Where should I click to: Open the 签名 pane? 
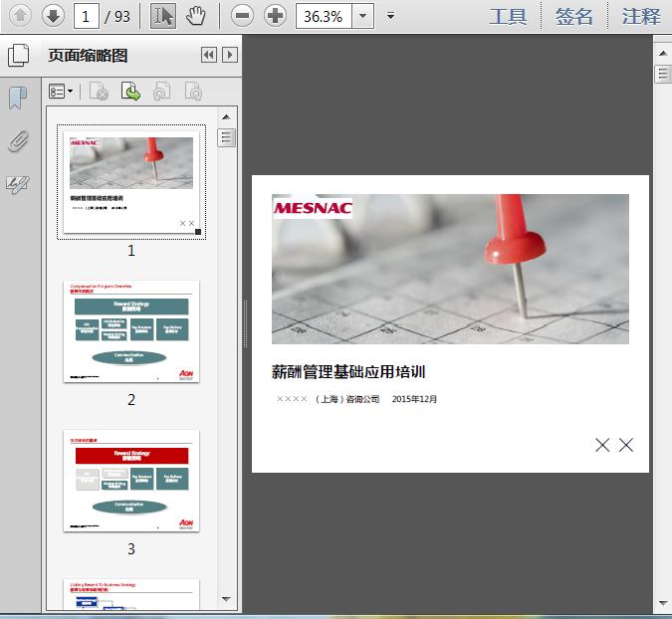coord(574,16)
